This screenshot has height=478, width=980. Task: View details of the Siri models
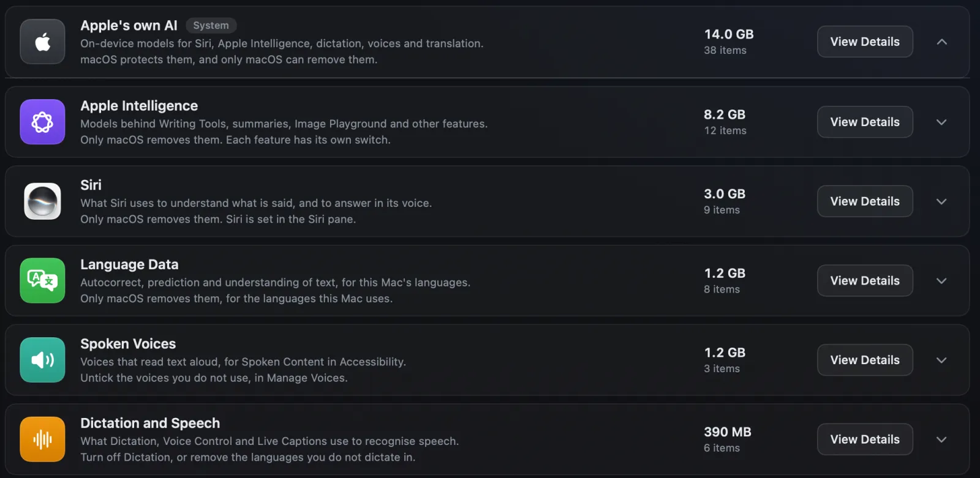(x=865, y=201)
